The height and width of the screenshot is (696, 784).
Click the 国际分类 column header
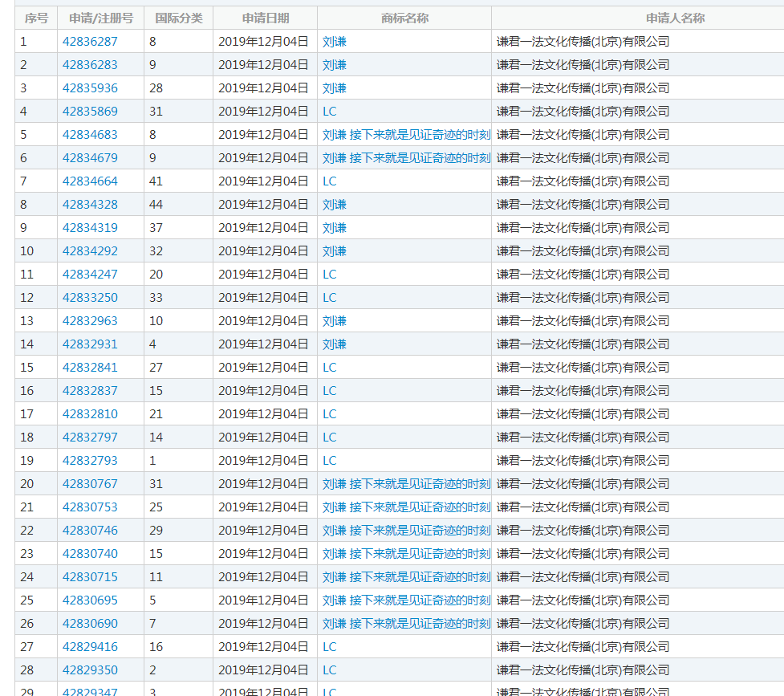click(x=178, y=18)
